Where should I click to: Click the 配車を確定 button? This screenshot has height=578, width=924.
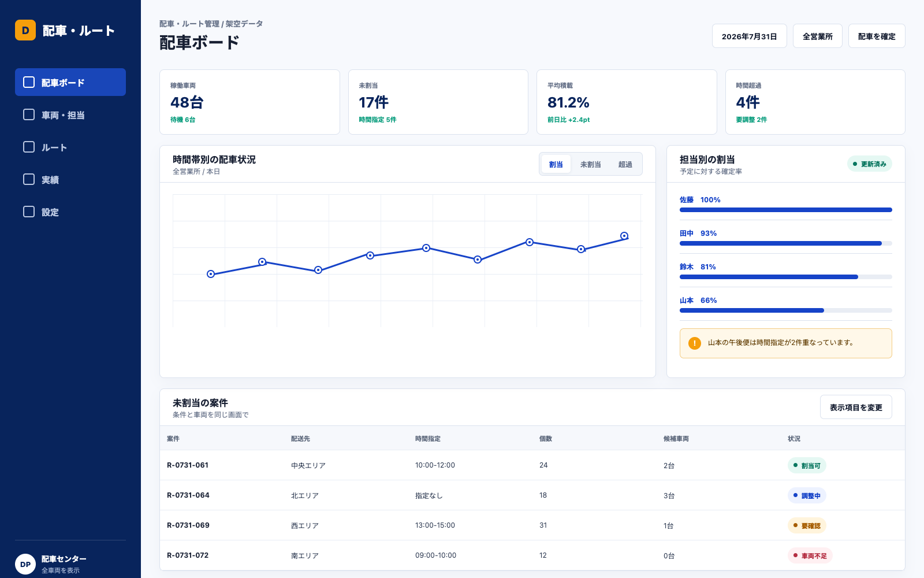[x=877, y=36]
